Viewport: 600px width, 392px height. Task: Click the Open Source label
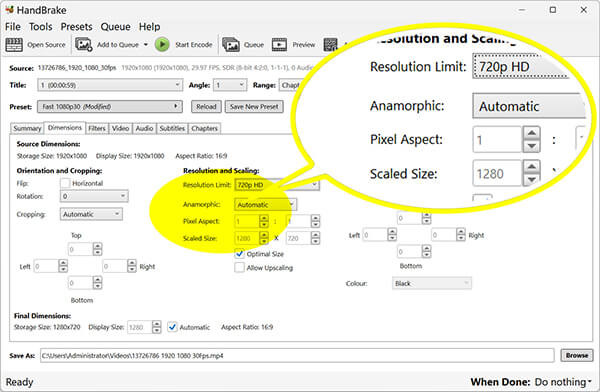coord(46,45)
